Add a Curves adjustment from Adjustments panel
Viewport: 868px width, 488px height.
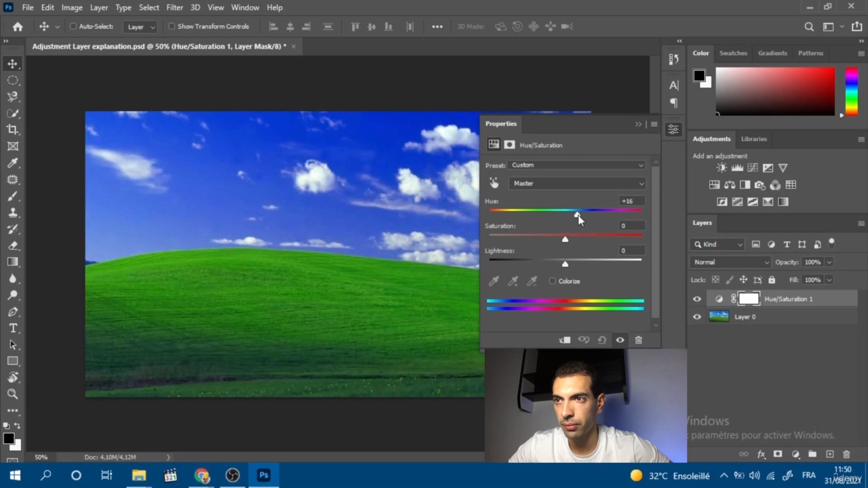pyautogui.click(x=753, y=167)
